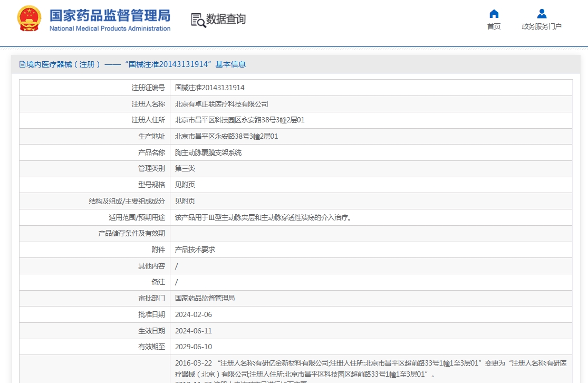Click the 备注 field label
Viewport: 588px width, 383px height.
[x=158, y=282]
